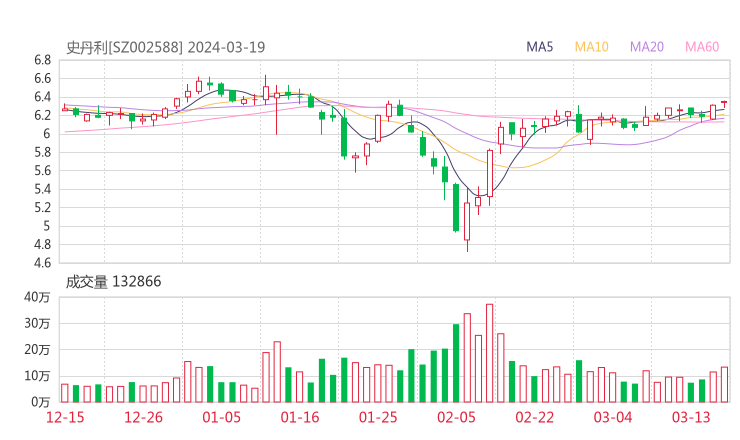Click the lowest red candlestick near 4.8

[x=467, y=221]
